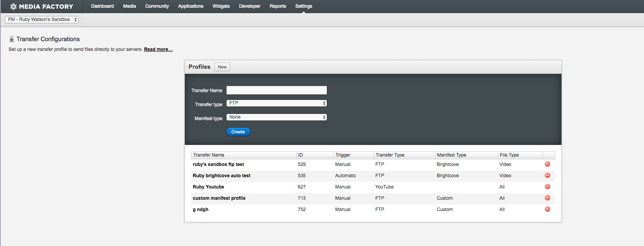This screenshot has height=246, width=644.
Task: Open the custom manifest profile entry
Action: (x=219, y=198)
